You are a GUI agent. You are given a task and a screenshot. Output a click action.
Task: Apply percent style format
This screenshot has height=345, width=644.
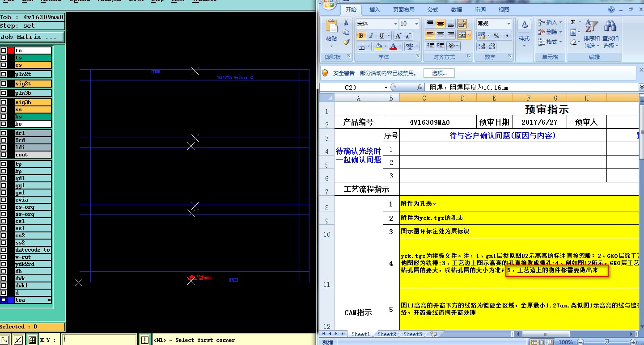(x=497, y=35)
